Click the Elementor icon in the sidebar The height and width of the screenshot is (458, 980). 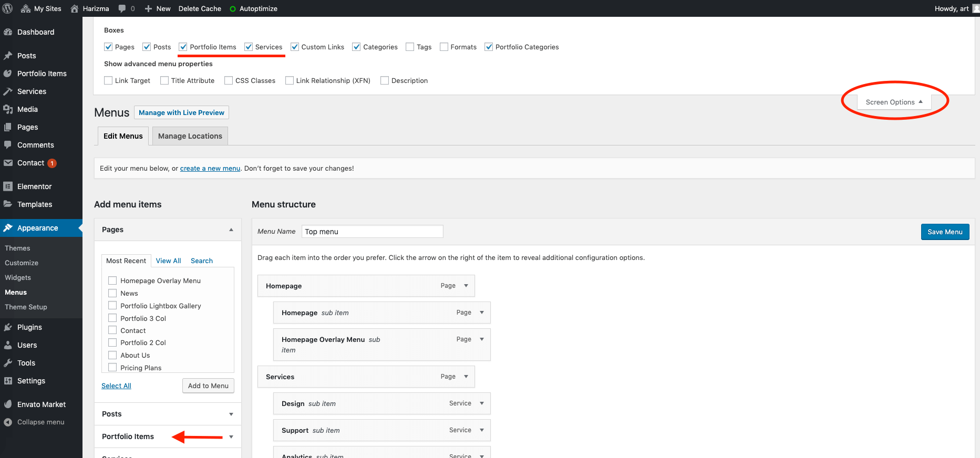(8, 186)
